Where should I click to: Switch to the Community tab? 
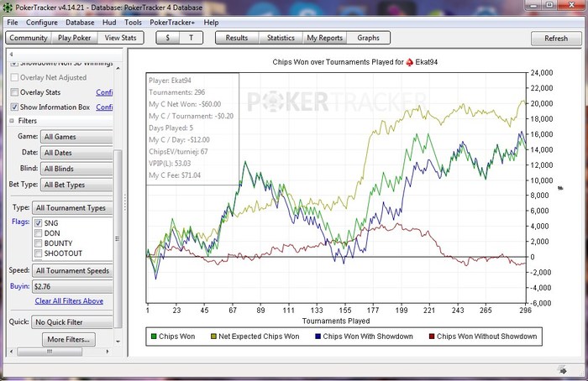[29, 38]
